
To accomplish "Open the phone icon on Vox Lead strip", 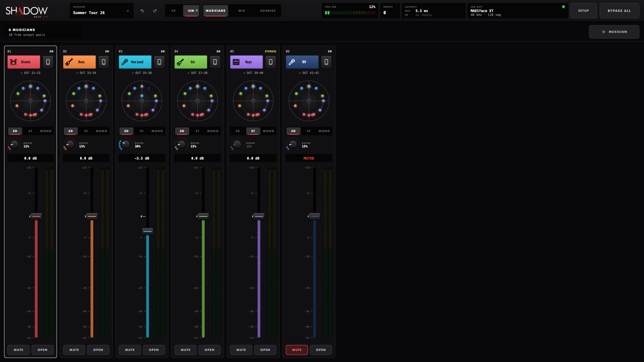I will point(159,62).
